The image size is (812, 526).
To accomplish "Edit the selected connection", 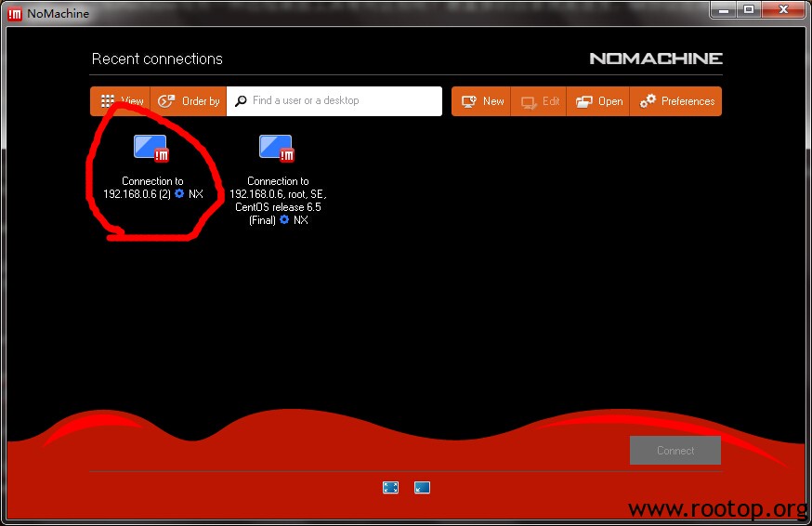I will point(539,101).
